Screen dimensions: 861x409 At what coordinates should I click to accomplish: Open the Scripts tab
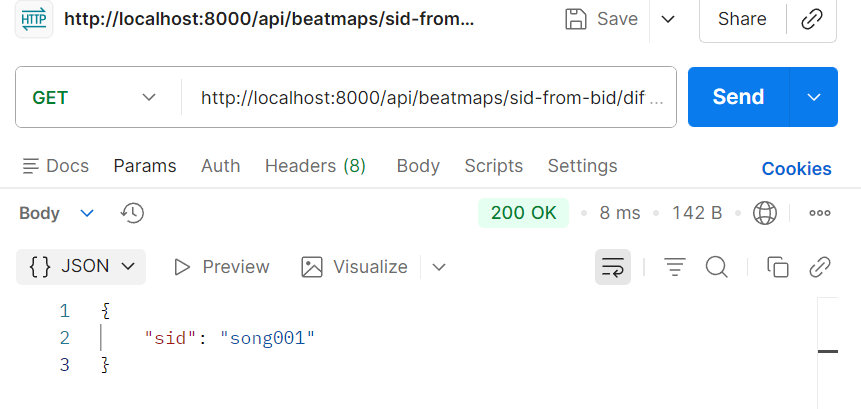pos(494,166)
